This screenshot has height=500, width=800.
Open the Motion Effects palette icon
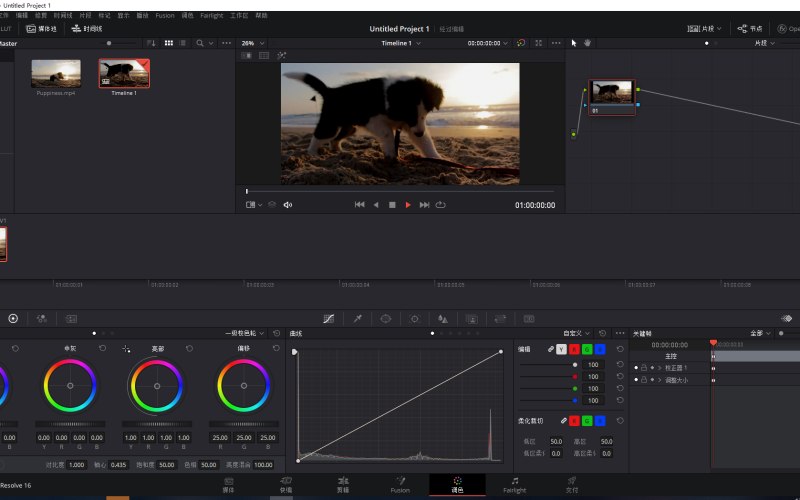[x=71, y=319]
